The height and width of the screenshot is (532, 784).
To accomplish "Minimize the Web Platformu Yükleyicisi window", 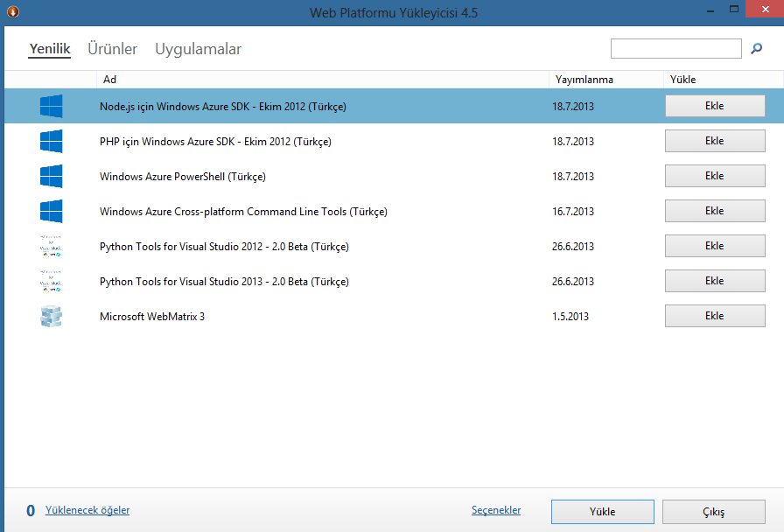I will [710, 10].
